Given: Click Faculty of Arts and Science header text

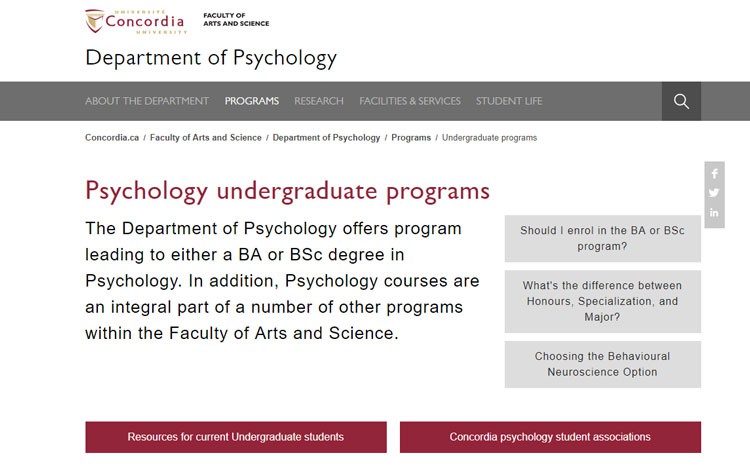Looking at the screenshot, I should tap(236, 19).
